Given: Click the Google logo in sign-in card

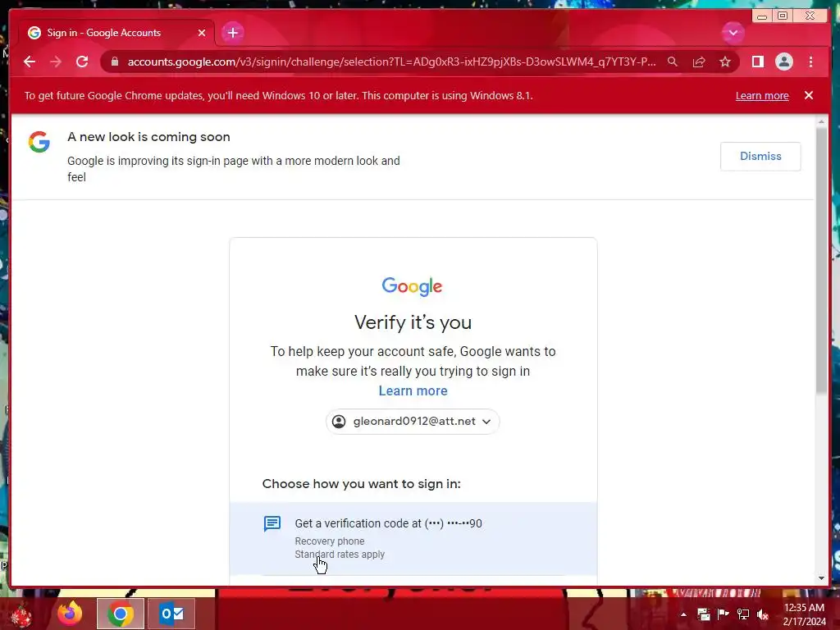Looking at the screenshot, I should click(x=412, y=286).
